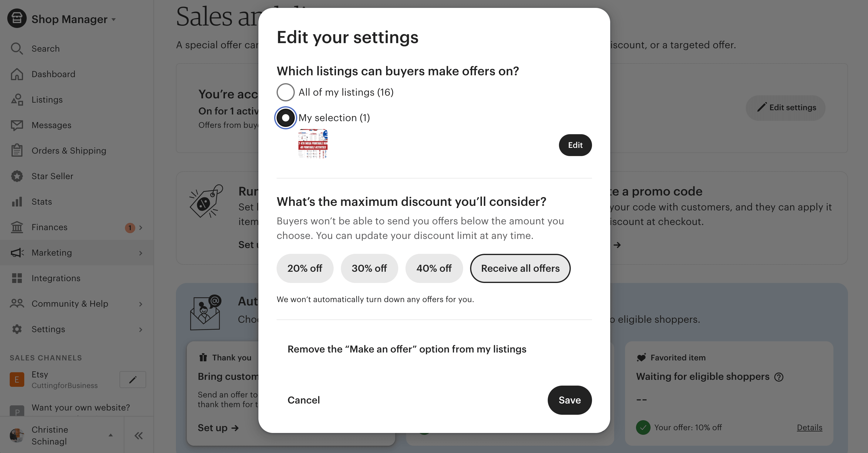Select All of my listings radio button
This screenshot has height=453, width=868.
pos(285,92)
